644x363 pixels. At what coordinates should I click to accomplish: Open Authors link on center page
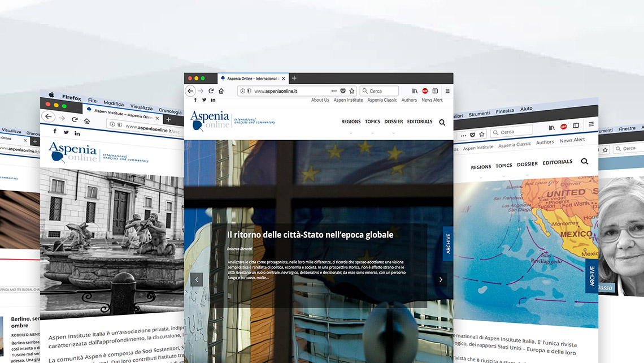coord(409,100)
